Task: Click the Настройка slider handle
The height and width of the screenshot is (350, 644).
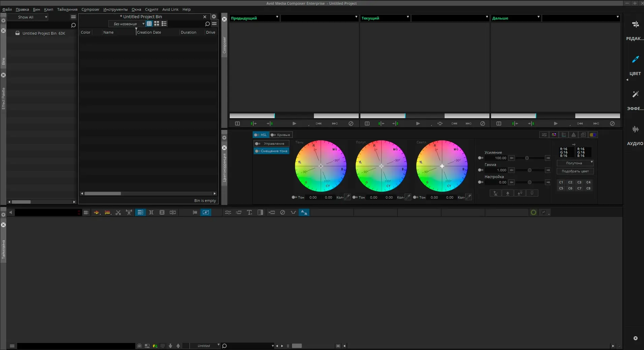Action: pyautogui.click(x=529, y=182)
